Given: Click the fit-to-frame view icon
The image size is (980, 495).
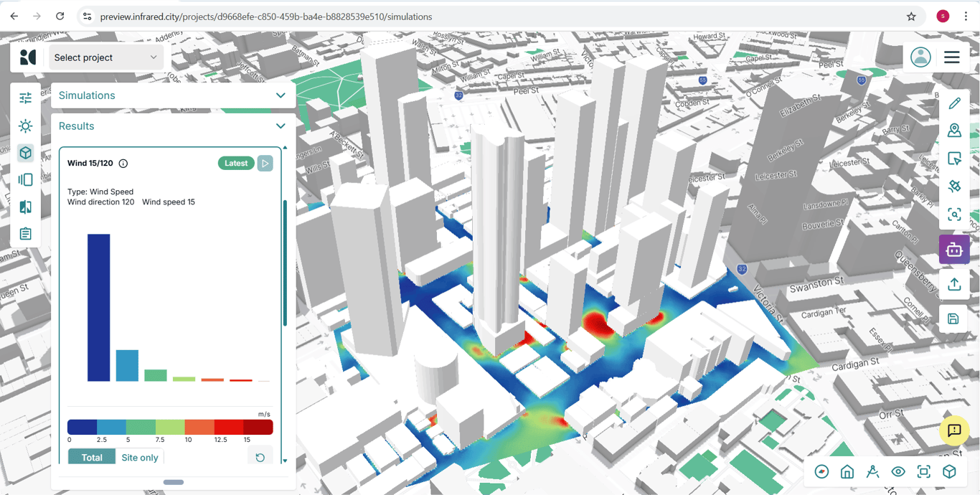Looking at the screenshot, I should coord(924,471).
